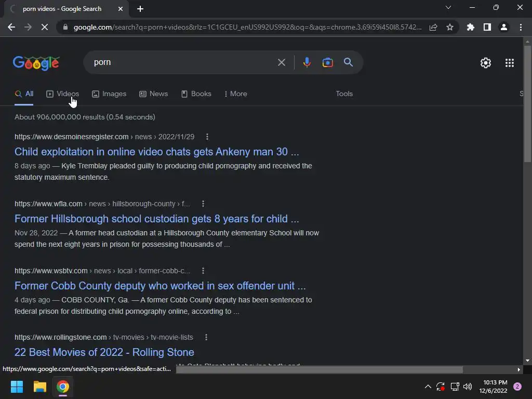The width and height of the screenshot is (532, 399).
Task: Start search by voice microphone
Action: pyautogui.click(x=307, y=62)
